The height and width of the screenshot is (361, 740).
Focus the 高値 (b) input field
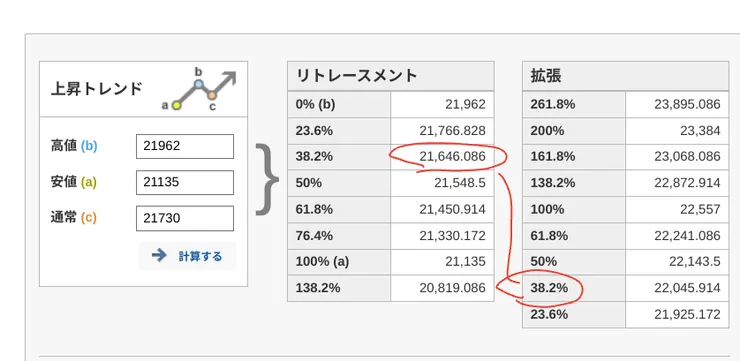[185, 146]
